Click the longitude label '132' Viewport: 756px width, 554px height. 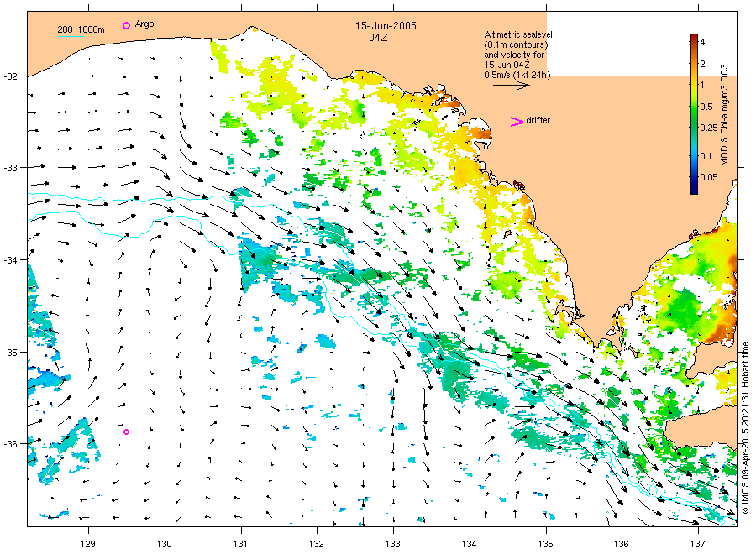317,544
